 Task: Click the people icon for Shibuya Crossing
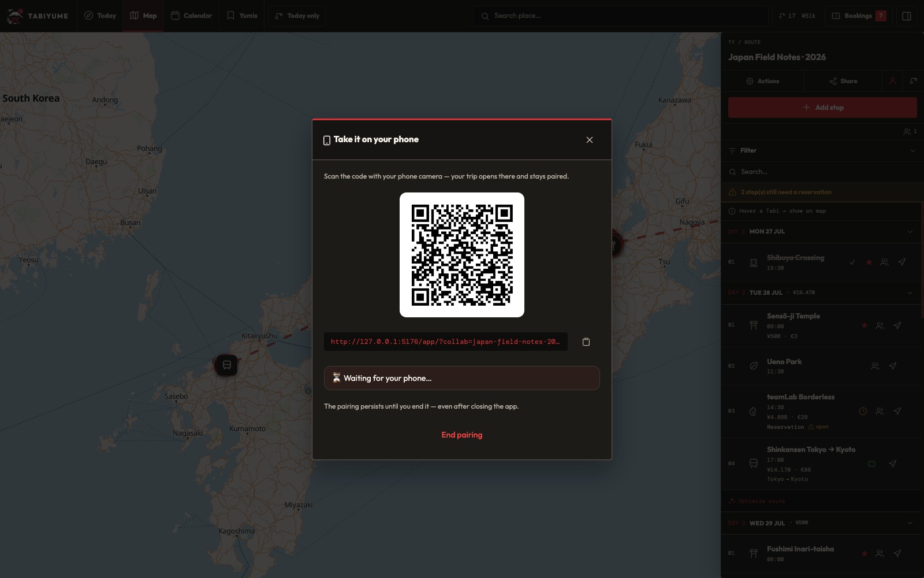click(x=884, y=262)
